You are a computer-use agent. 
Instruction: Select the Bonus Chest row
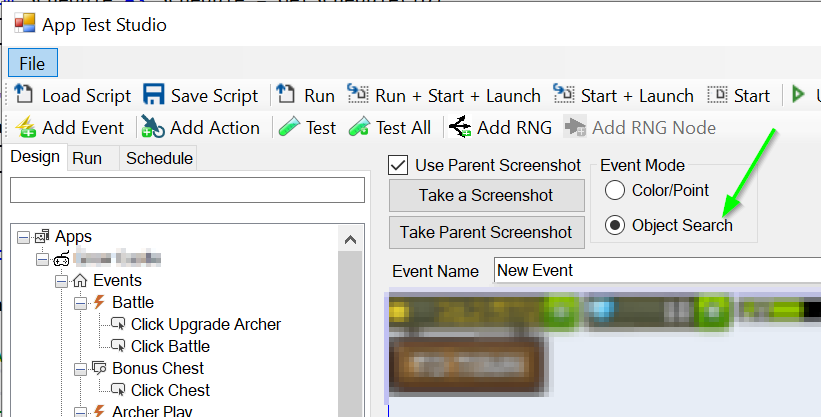pyautogui.click(x=158, y=368)
